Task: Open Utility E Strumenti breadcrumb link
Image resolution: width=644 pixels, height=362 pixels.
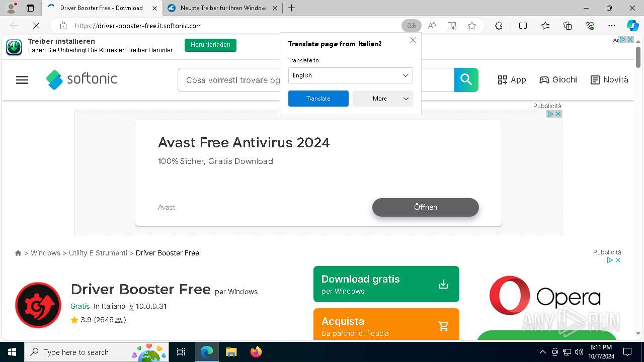Action: pos(98,253)
